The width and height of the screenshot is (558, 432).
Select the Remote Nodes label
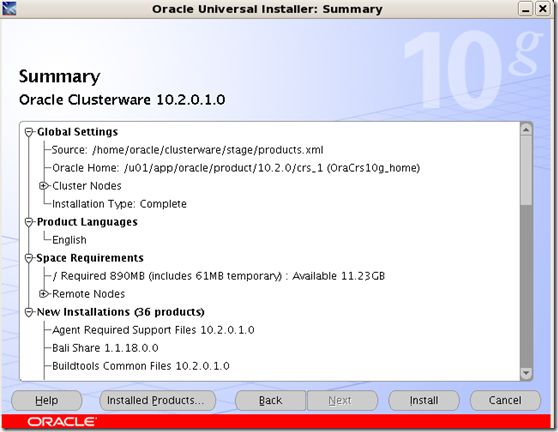click(x=88, y=294)
